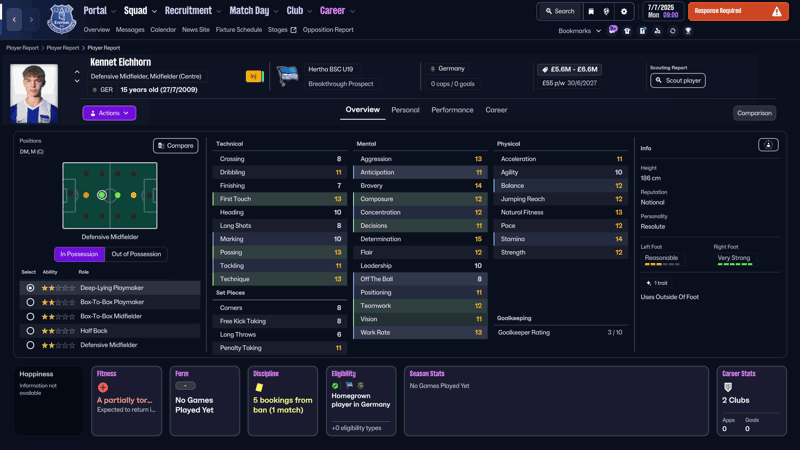This screenshot has height=450, width=800.
Task: Select the Half Back role radio button
Action: 30,331
